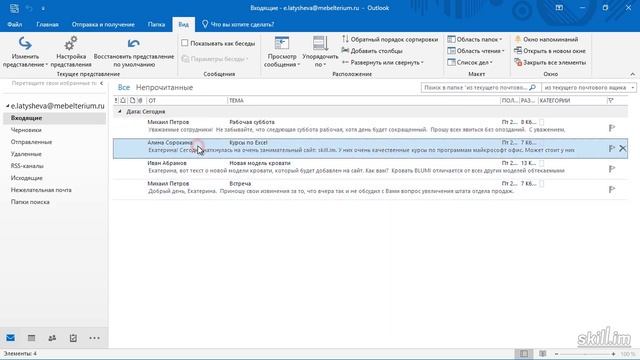Enable Show as Conversations checkbox

184,43
